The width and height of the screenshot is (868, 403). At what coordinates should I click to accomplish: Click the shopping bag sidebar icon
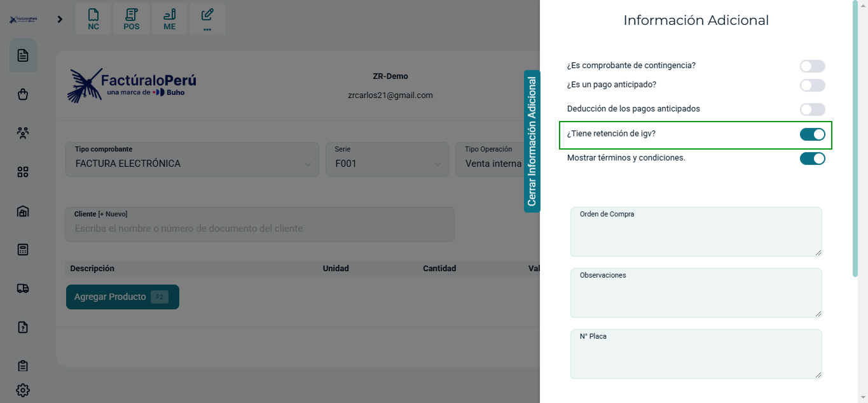tap(23, 94)
